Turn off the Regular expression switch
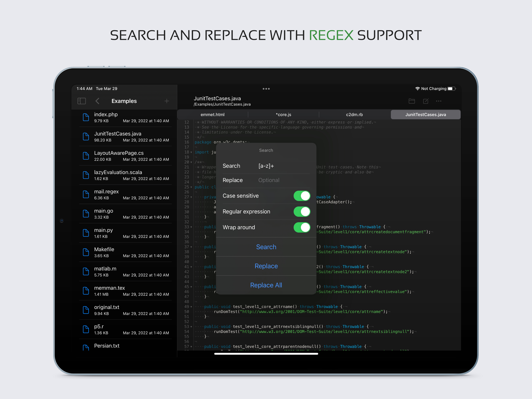Image resolution: width=532 pixels, height=399 pixels. click(302, 212)
